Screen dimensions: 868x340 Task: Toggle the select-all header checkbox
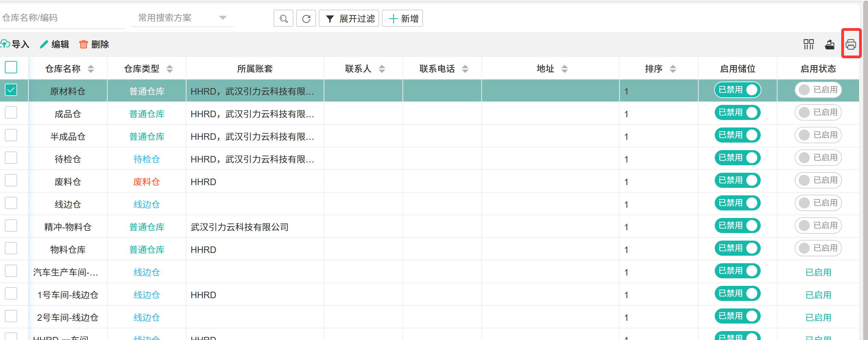click(11, 68)
